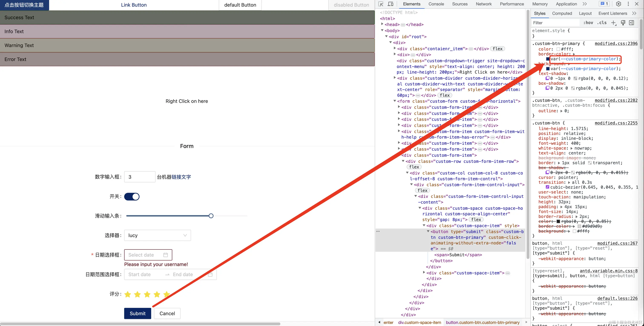Click the number input containing 3
Image resolution: width=644 pixels, height=326 pixels.
(139, 177)
